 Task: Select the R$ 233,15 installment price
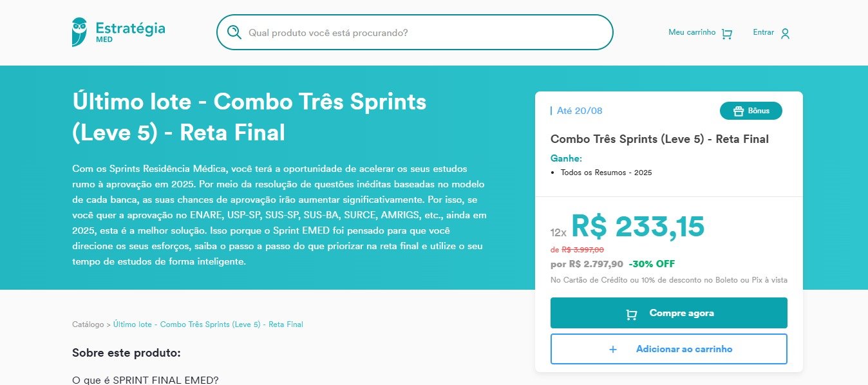click(x=637, y=227)
